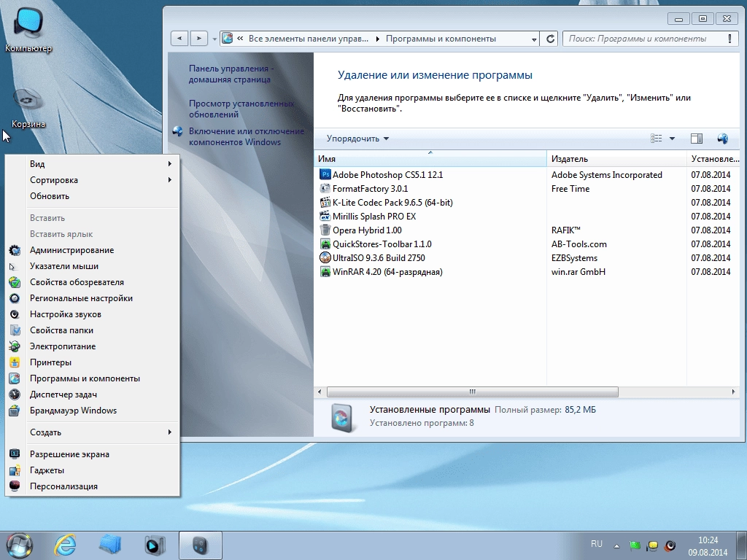Click the Opera Hybrid 1.00 icon

click(325, 230)
